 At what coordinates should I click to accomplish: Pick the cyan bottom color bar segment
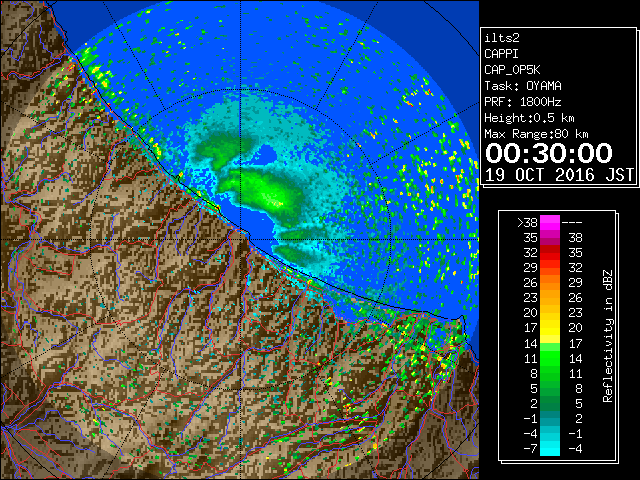coord(550,448)
